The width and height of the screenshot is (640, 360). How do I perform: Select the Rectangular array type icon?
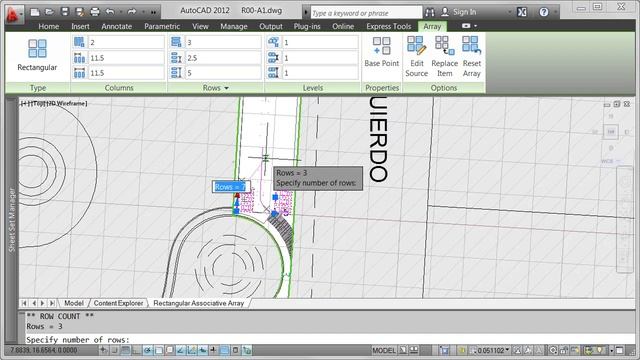tap(37, 48)
